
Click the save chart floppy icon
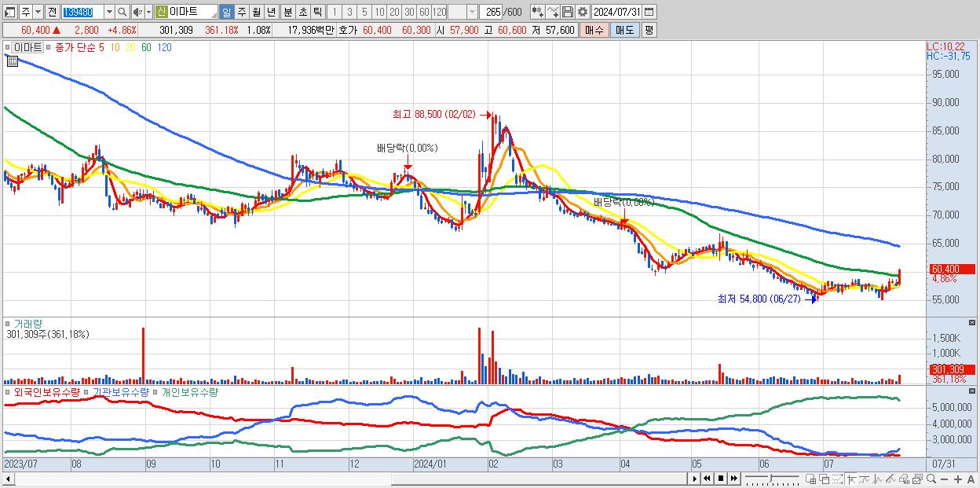(568, 12)
